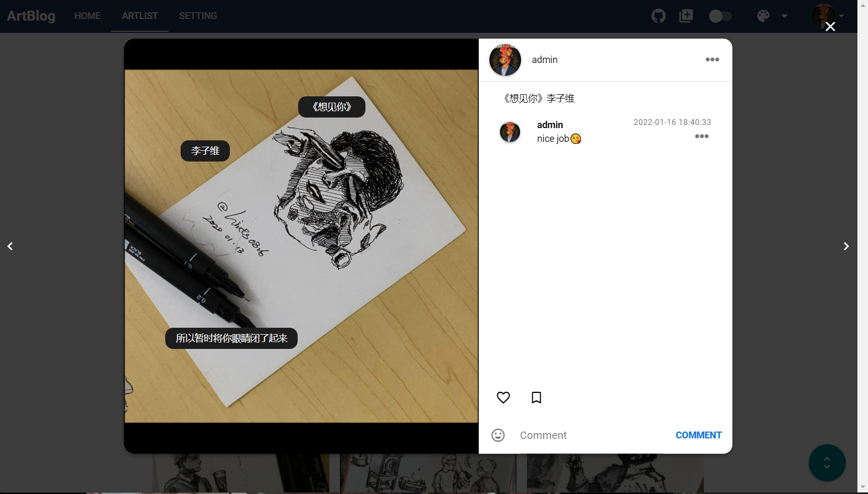This screenshot has height=494, width=868.
Task: Open the SETTING menu
Action: (198, 16)
